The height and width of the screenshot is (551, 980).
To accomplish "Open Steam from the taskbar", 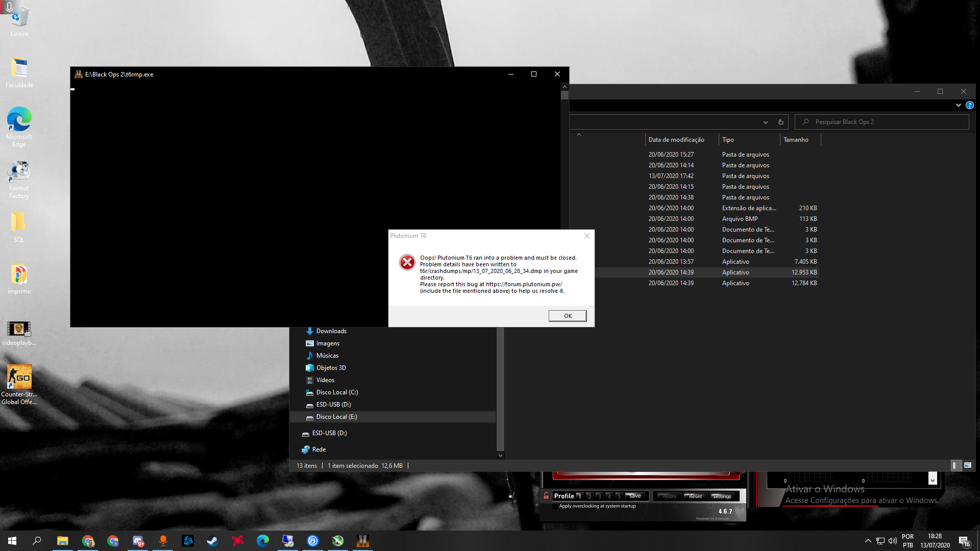I will [212, 541].
